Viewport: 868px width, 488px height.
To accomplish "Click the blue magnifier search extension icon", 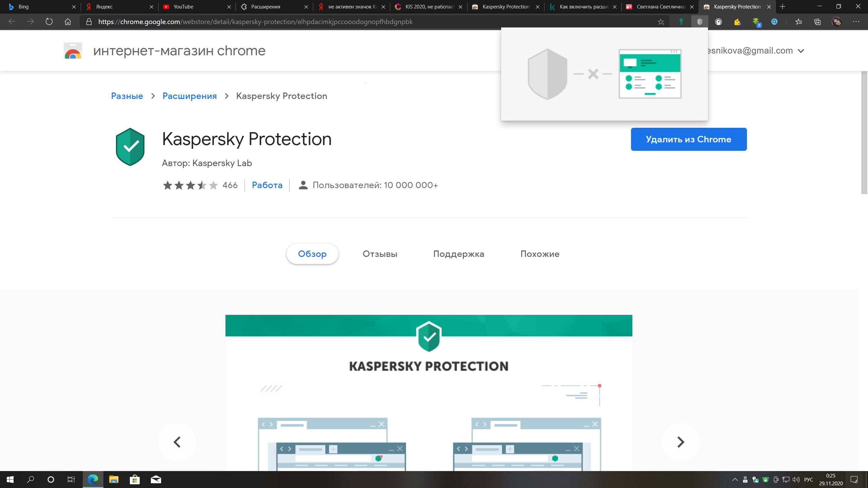I will 774,22.
